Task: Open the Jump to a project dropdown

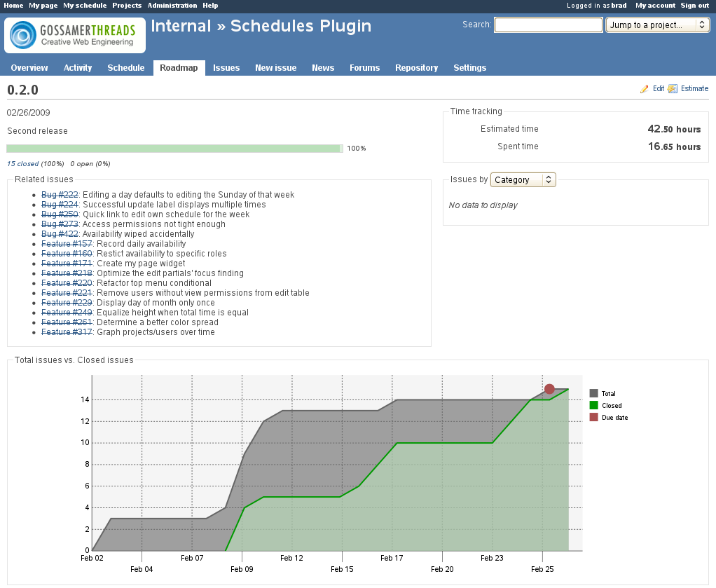Action: click(x=658, y=25)
